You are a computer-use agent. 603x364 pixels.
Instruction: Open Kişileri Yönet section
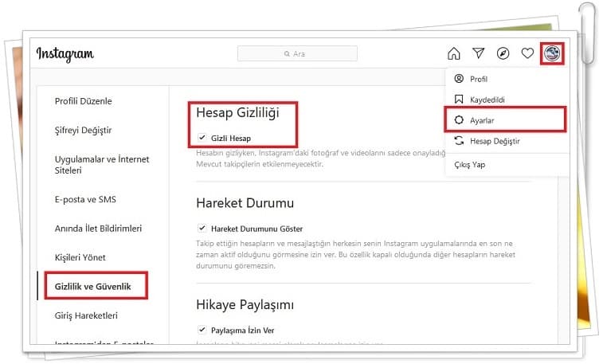(x=80, y=257)
